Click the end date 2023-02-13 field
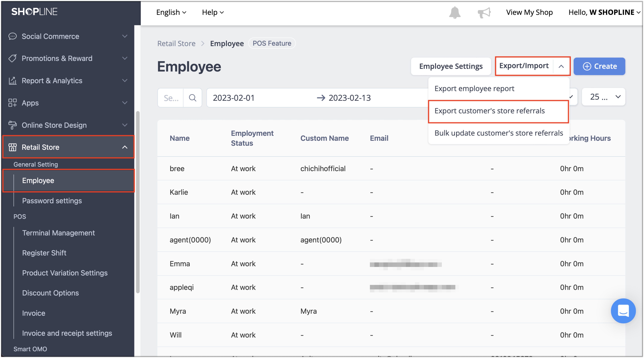This screenshot has height=358, width=644. pos(350,98)
